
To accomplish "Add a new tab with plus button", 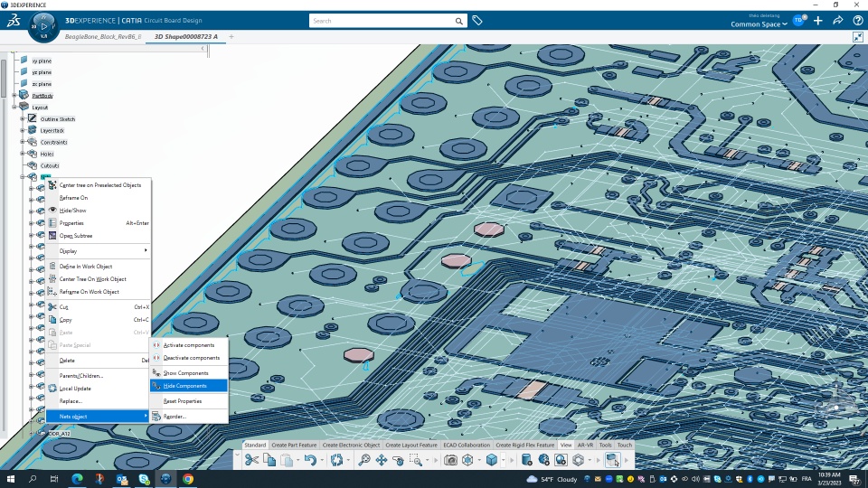I will point(231,36).
